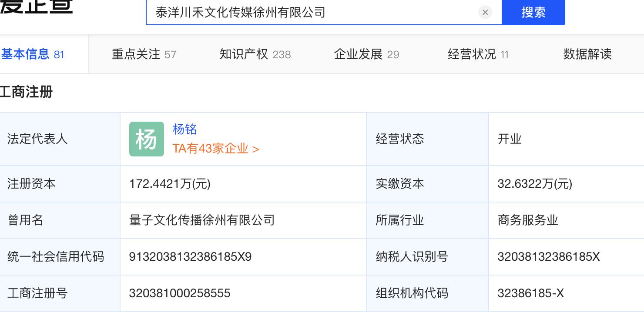644x312 pixels.
Task: Select the 统一社会信用代码 value 9132038132386185X9
Action: click(190, 256)
